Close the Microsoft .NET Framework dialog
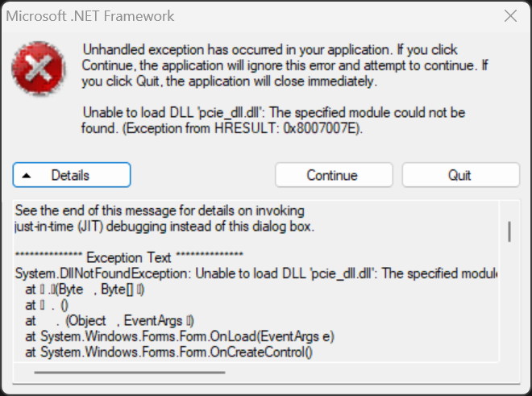The height and width of the screenshot is (396, 532). [511, 16]
